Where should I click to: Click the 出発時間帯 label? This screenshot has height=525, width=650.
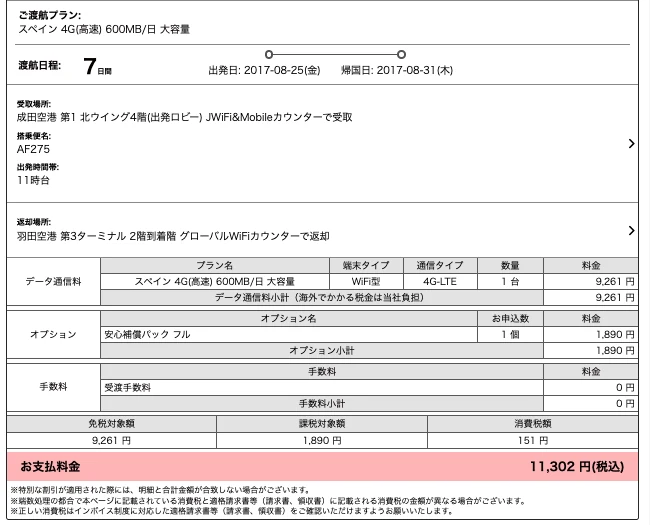[x=38, y=167]
